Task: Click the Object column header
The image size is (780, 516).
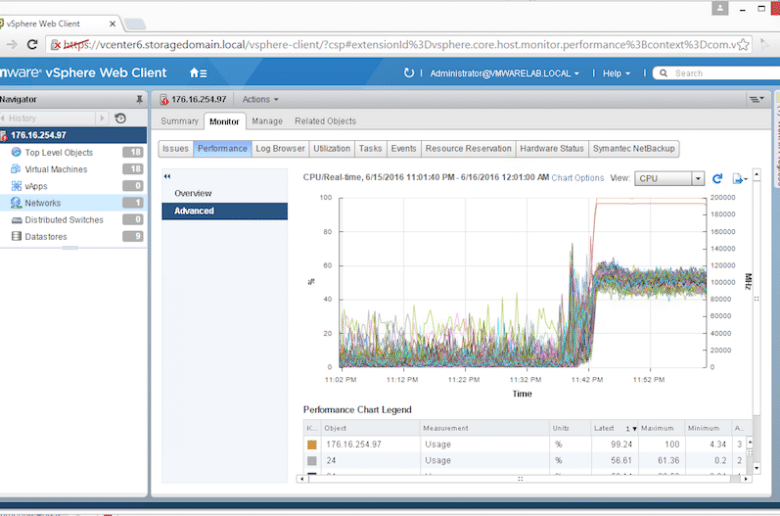Action: point(370,428)
